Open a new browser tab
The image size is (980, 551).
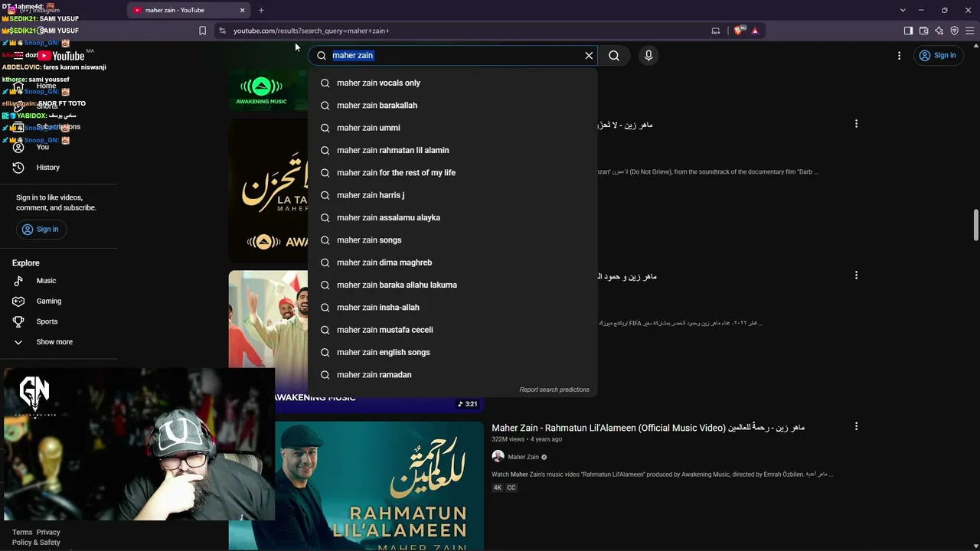click(261, 10)
